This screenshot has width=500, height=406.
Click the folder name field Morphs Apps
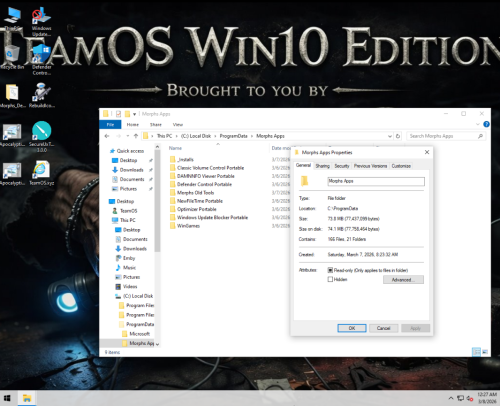tap(376, 181)
